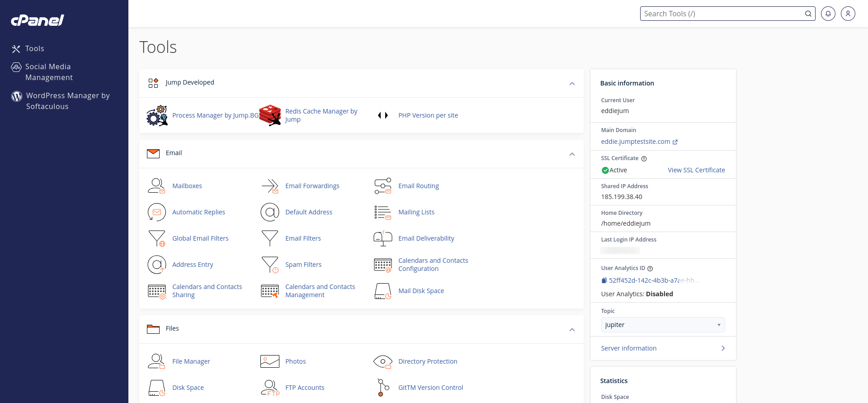
Task: Click the Jump Developed section header title
Action: [190, 82]
